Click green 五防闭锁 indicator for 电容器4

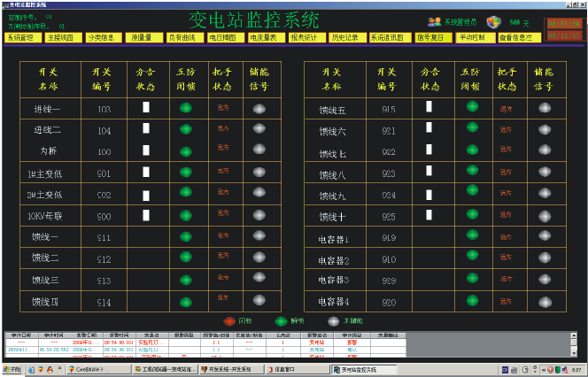(472, 302)
